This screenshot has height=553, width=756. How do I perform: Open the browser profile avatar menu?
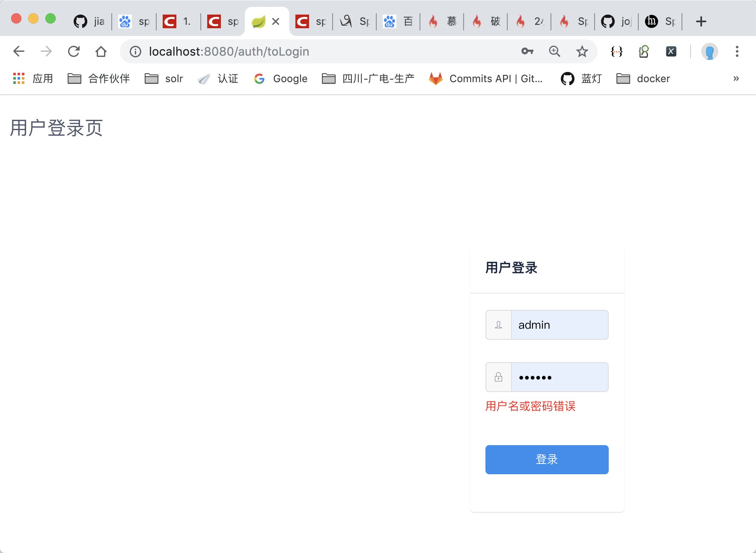click(x=709, y=51)
